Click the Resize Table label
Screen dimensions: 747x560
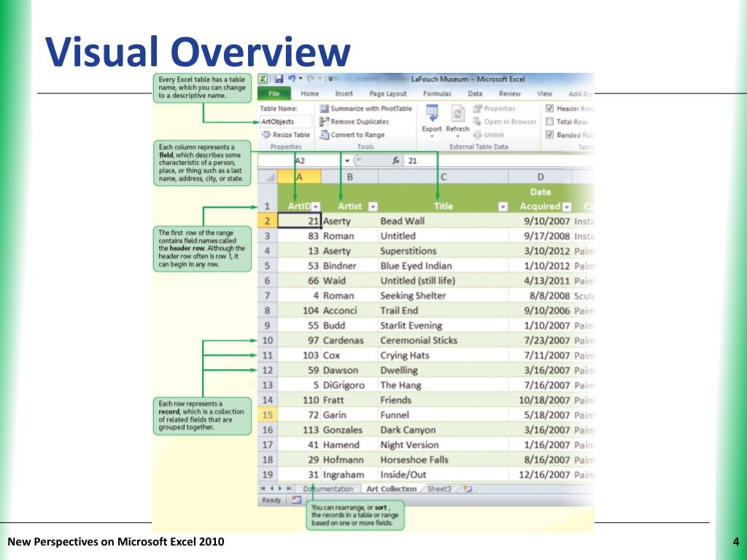point(291,135)
